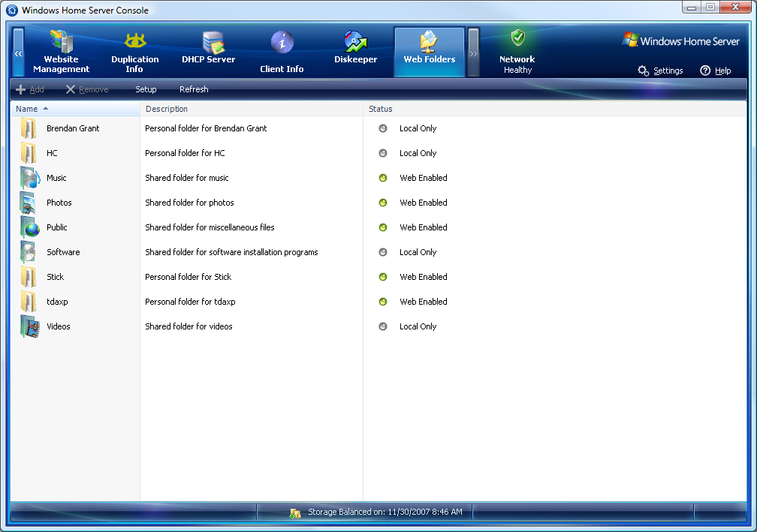Click the Network Healthy shield icon

click(518, 37)
